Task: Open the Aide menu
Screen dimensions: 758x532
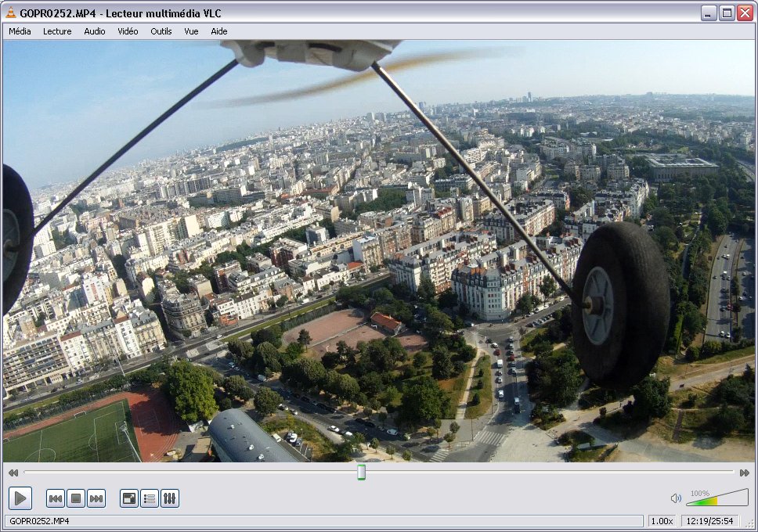Action: [x=219, y=31]
